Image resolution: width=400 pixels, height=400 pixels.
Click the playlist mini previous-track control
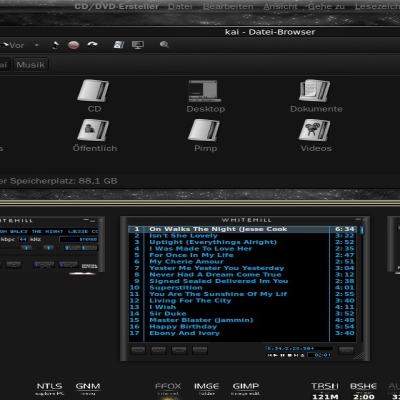coord(270,355)
